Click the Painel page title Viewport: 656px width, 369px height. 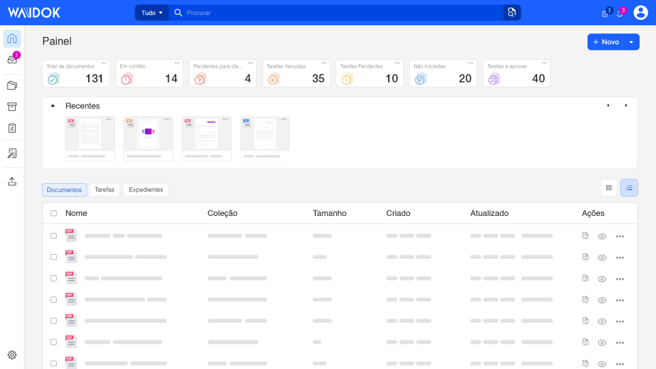(57, 41)
